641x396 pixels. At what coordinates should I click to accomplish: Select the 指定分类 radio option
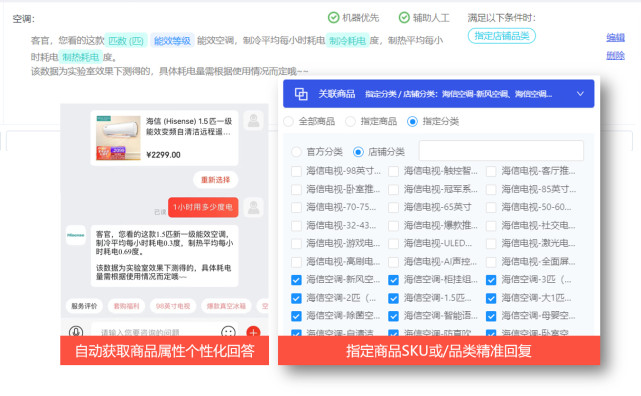[x=412, y=121]
